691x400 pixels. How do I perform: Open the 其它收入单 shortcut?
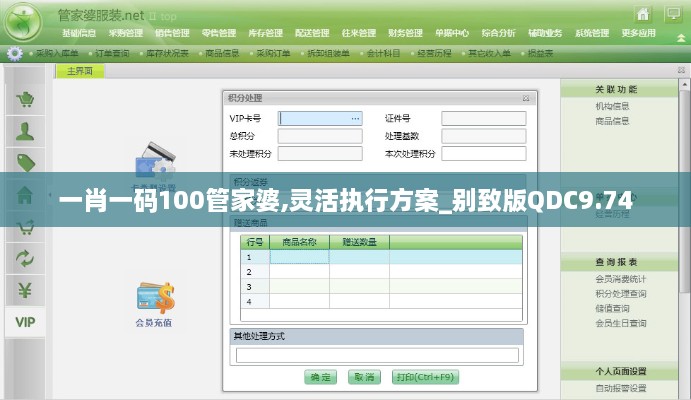[x=489, y=53]
